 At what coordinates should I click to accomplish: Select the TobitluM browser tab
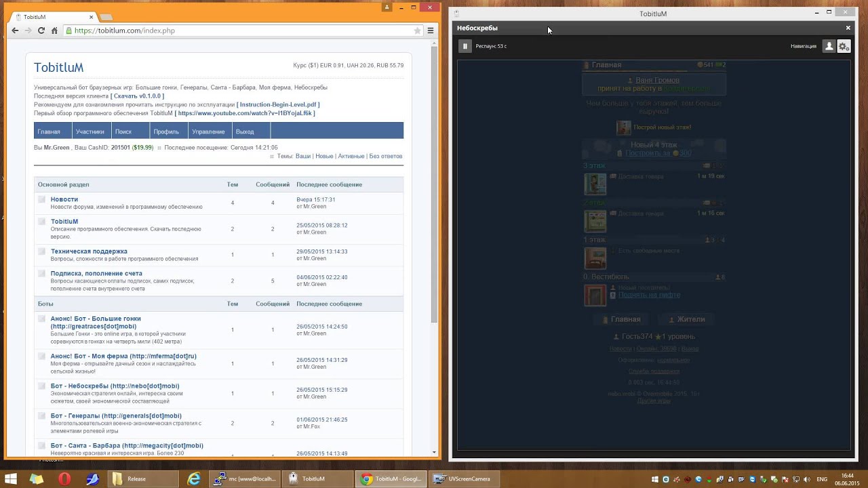(x=52, y=16)
